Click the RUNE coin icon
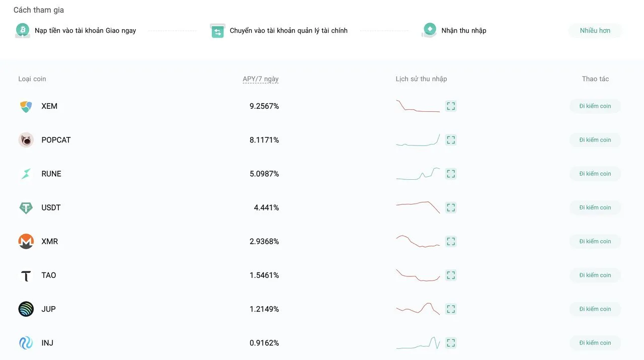 pos(26,174)
